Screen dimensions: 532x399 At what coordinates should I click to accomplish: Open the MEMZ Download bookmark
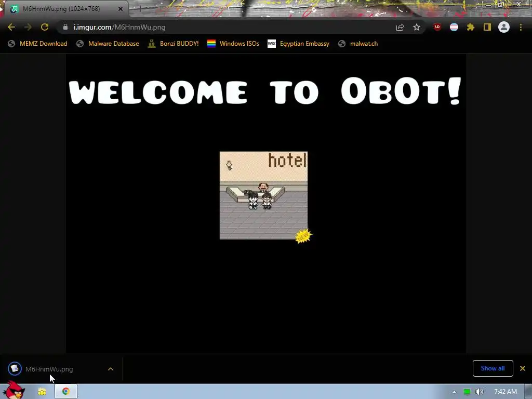37,44
